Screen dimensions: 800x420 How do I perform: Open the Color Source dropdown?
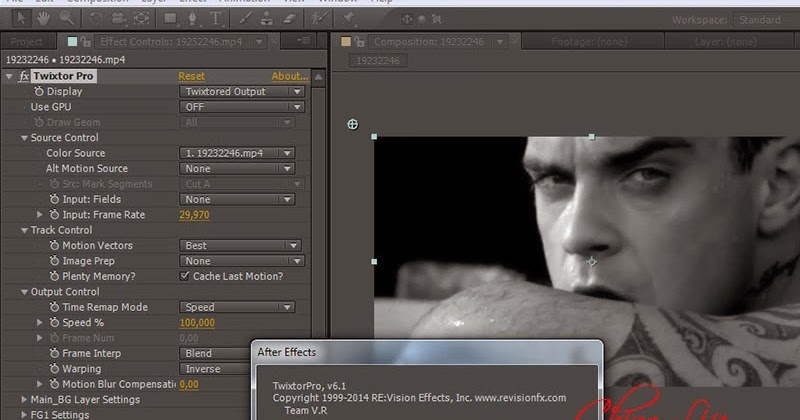[x=237, y=153]
